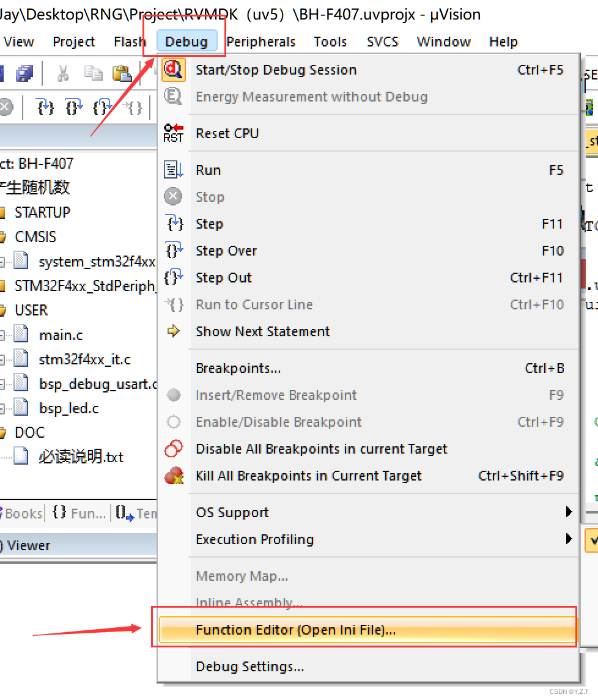Open the Project menu
This screenshot has height=700, width=598.
point(74,42)
